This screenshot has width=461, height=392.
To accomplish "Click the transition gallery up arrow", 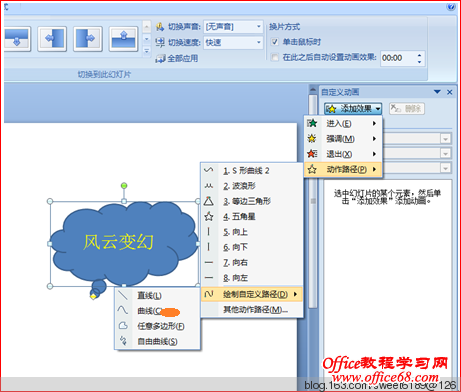I will 147,26.
